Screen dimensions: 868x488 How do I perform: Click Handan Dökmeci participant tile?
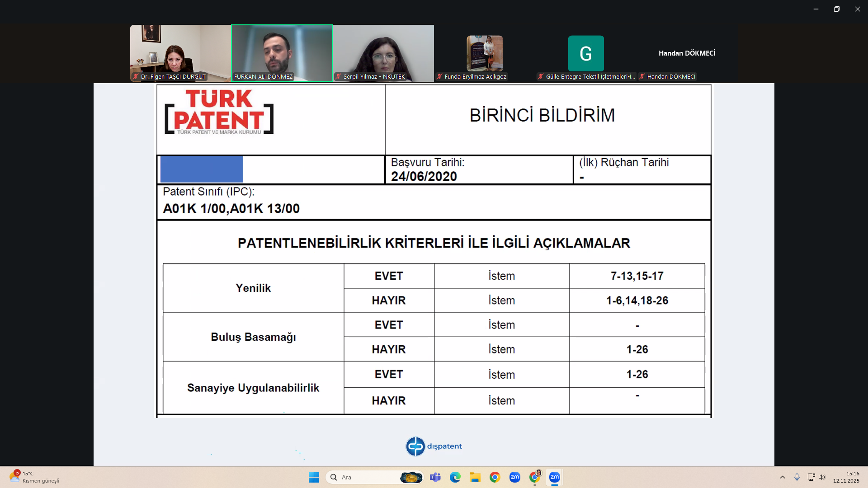tap(687, 53)
